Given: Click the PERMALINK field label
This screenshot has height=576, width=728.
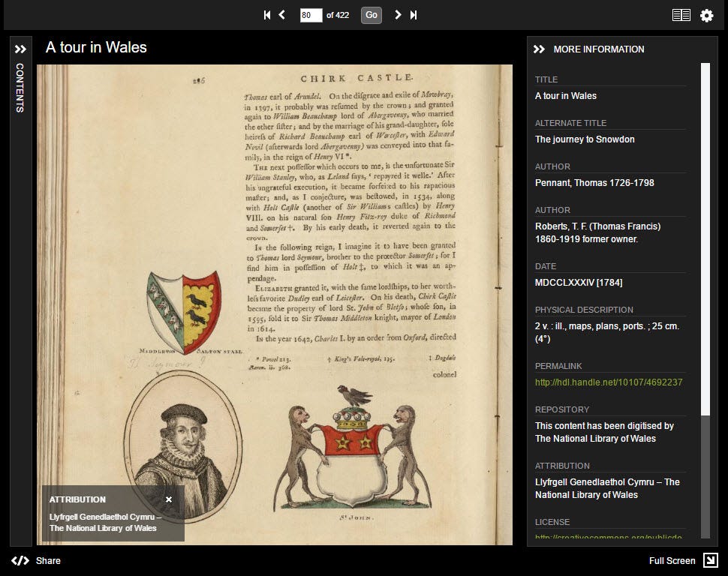Looking at the screenshot, I should (558, 366).
